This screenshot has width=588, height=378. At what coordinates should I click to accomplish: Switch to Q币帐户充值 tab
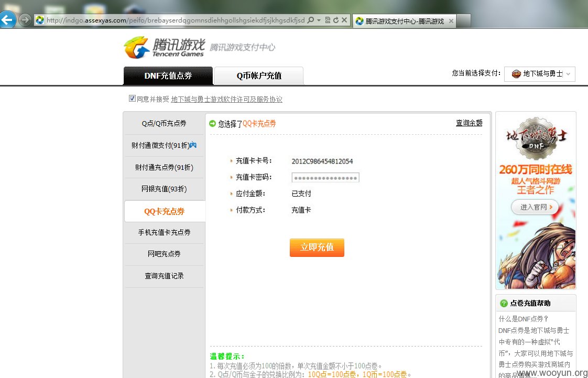click(259, 75)
